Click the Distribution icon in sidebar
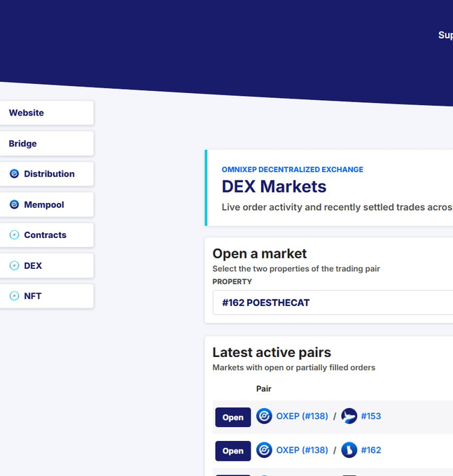Screen dimensions: 453x476 pyautogui.click(x=14, y=174)
